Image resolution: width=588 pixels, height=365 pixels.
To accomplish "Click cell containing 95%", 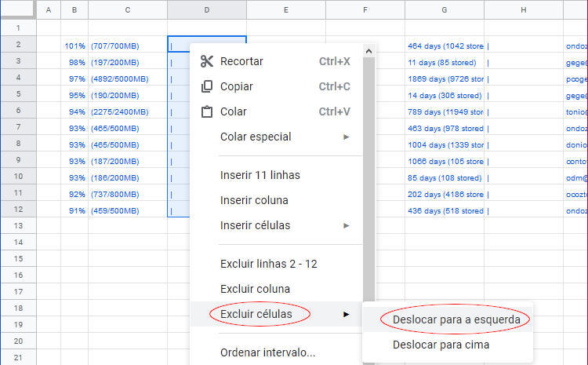I will [x=74, y=96].
